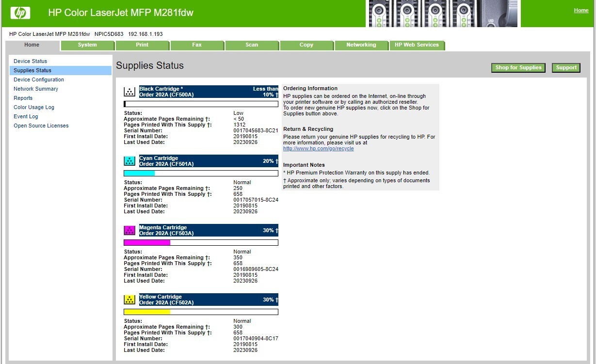
Task: Open the Networking tab
Action: click(x=361, y=45)
